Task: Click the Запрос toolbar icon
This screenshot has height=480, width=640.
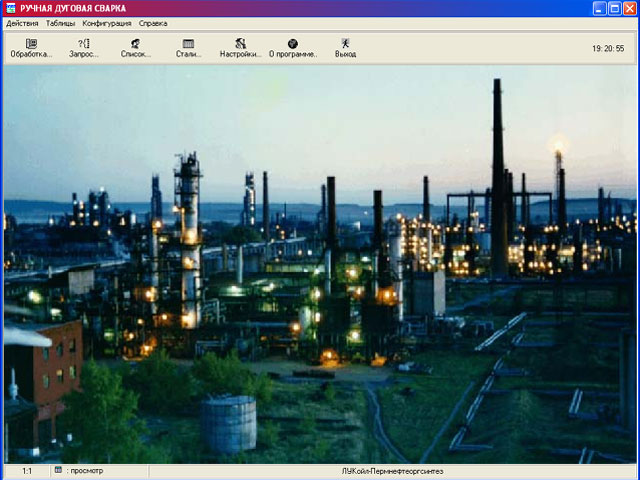Action: [84, 48]
